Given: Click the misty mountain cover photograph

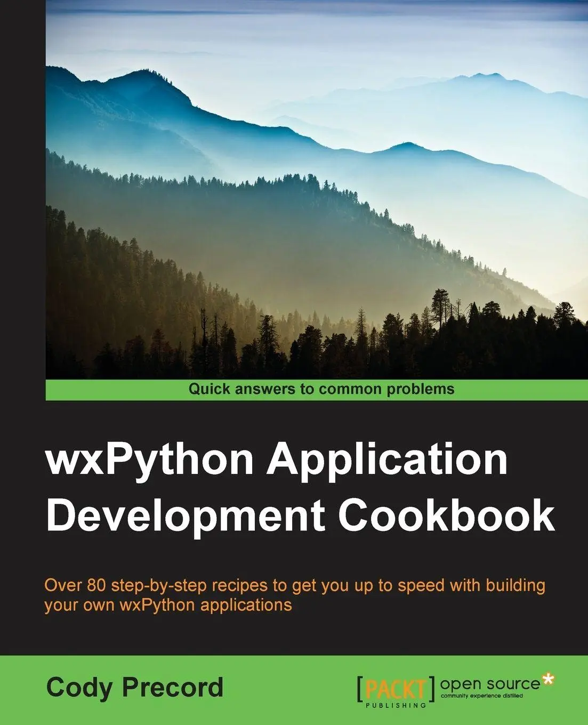Looking at the screenshot, I should click(x=317, y=189).
